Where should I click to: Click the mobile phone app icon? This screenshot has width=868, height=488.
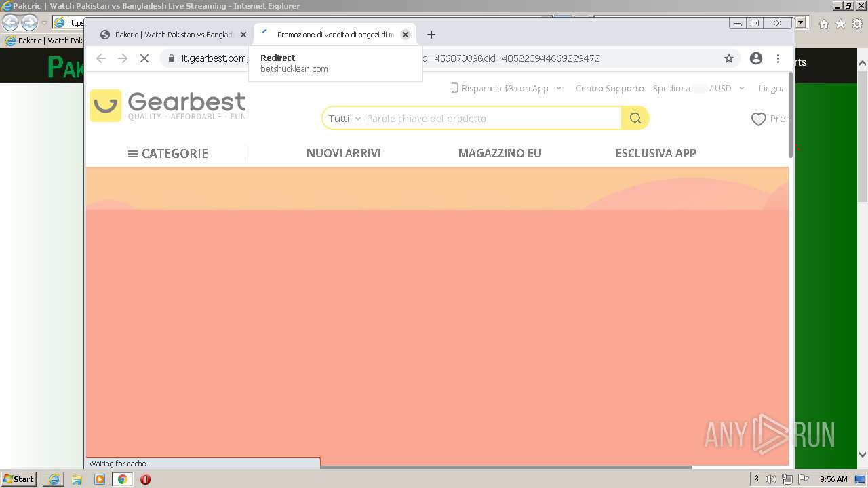(x=454, y=87)
